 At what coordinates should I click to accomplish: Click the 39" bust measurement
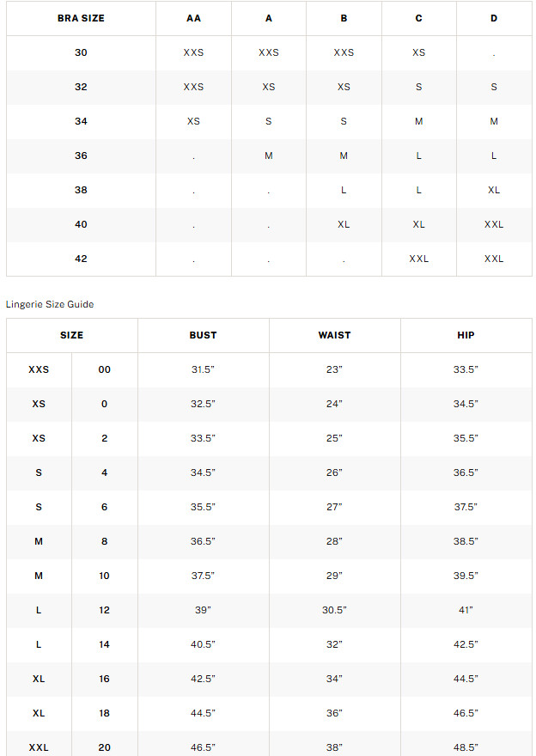pyautogui.click(x=203, y=611)
